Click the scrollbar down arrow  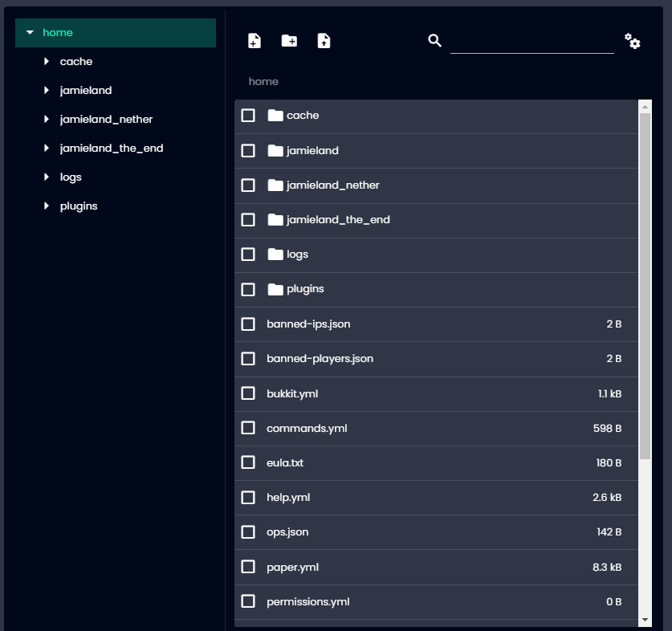(x=645, y=620)
